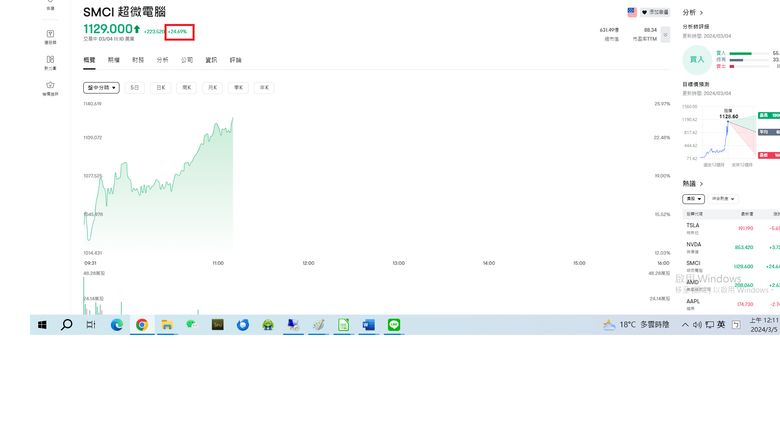
Task: Click the +24.69% change percentage
Action: click(178, 32)
